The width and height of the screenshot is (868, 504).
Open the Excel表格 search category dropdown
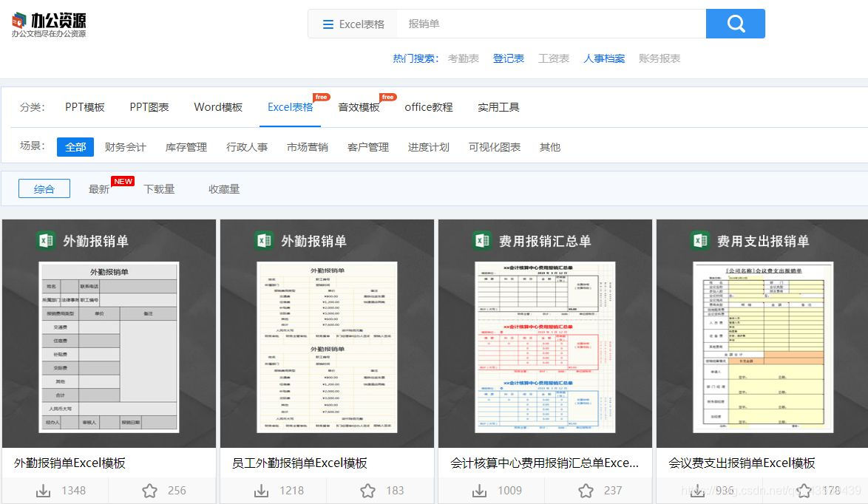(360, 23)
